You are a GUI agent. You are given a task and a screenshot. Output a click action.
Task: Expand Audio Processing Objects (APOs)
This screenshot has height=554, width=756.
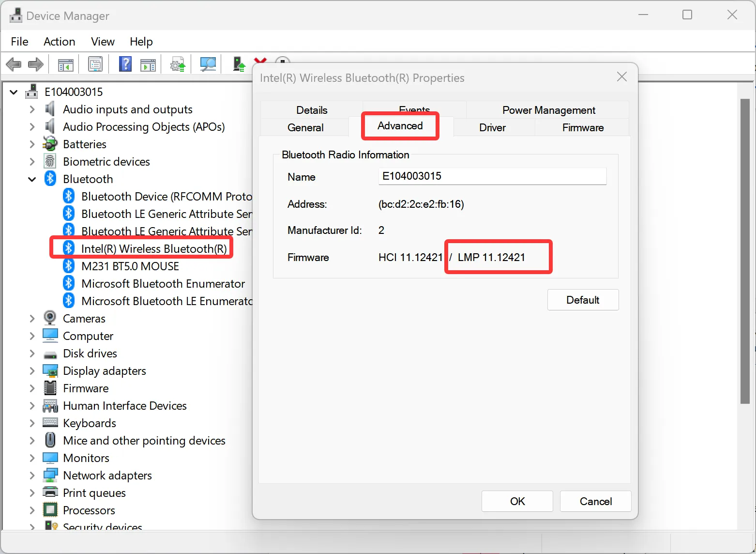[x=32, y=127]
